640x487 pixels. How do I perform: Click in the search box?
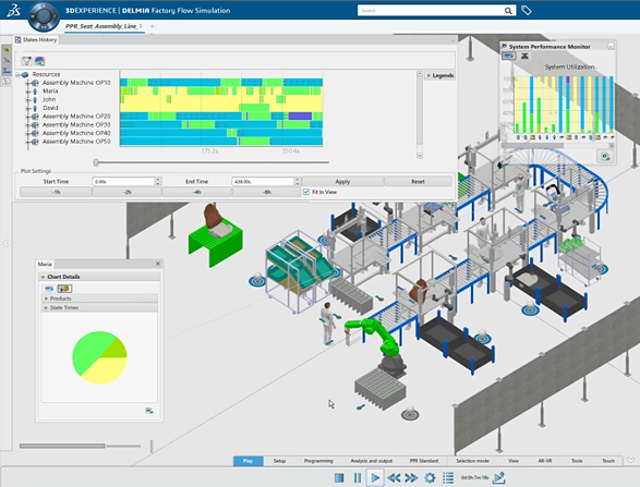[x=431, y=11]
